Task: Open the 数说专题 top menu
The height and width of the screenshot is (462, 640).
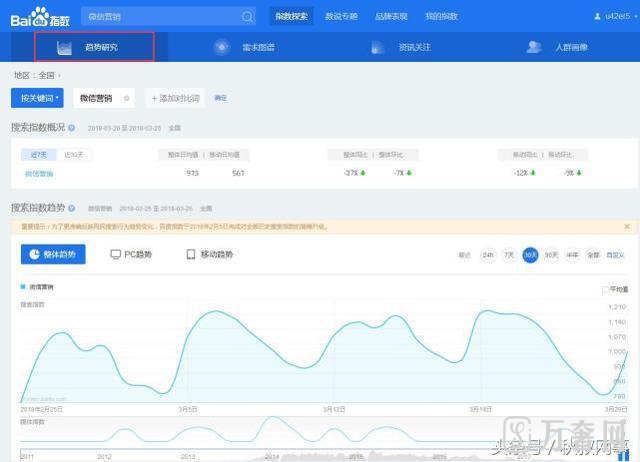Action: coord(341,16)
